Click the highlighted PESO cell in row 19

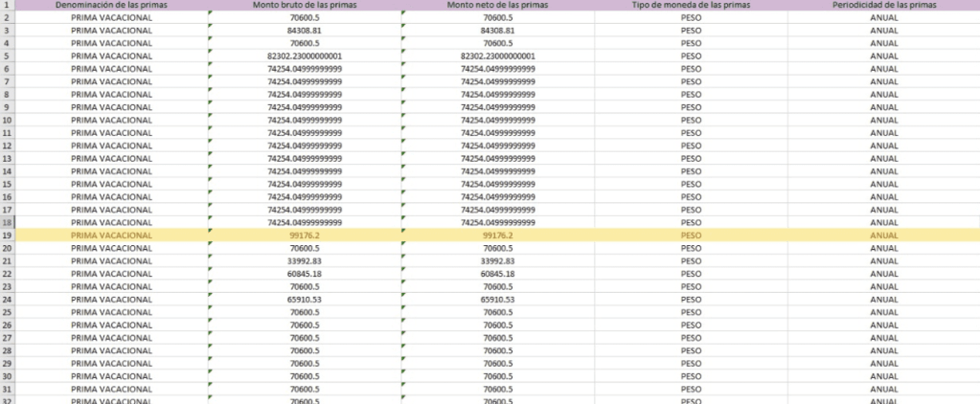[690, 236]
